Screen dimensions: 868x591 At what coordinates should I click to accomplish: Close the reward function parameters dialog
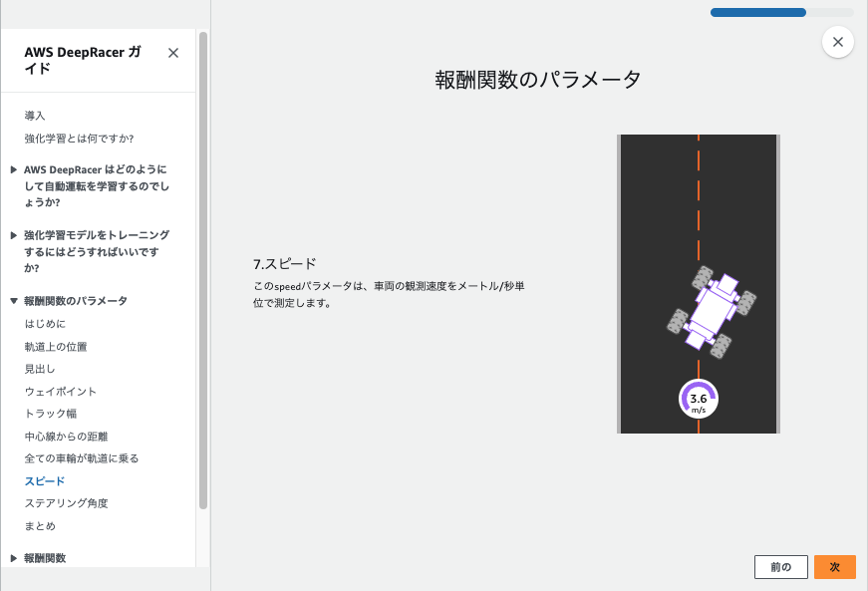point(838,42)
